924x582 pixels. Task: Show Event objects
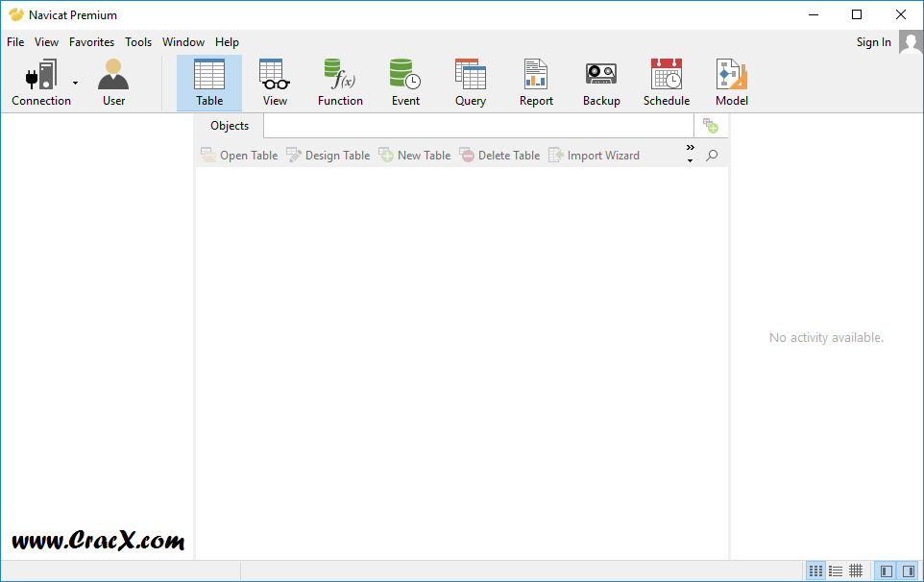click(x=405, y=83)
